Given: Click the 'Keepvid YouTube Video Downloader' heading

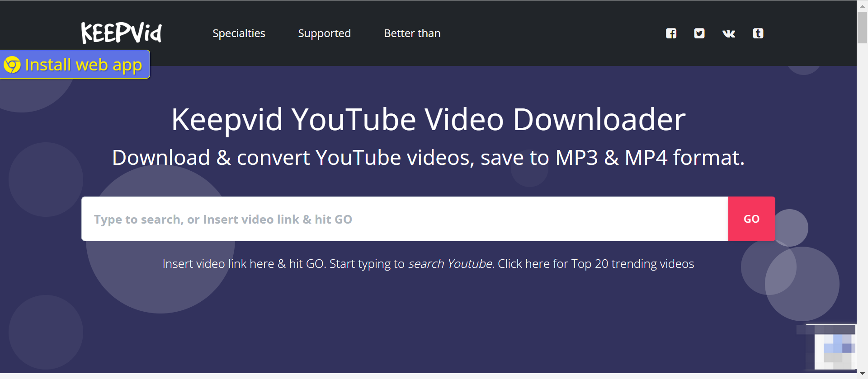Looking at the screenshot, I should coord(428,120).
